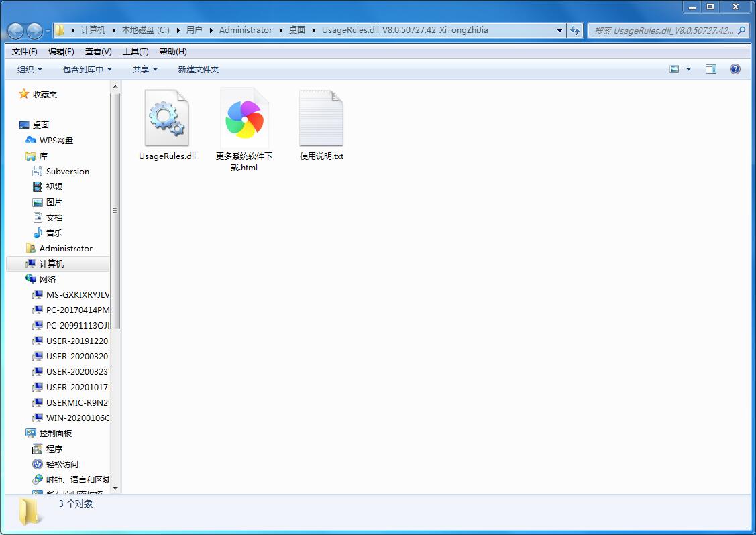Click the 网络 network icon
Image resolution: width=756 pixels, height=535 pixels.
pos(31,279)
